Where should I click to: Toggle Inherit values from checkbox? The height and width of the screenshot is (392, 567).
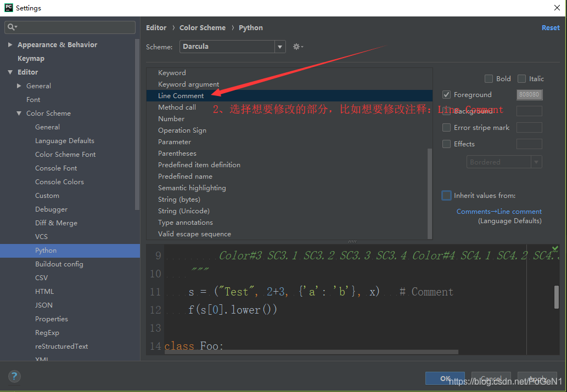(x=447, y=196)
